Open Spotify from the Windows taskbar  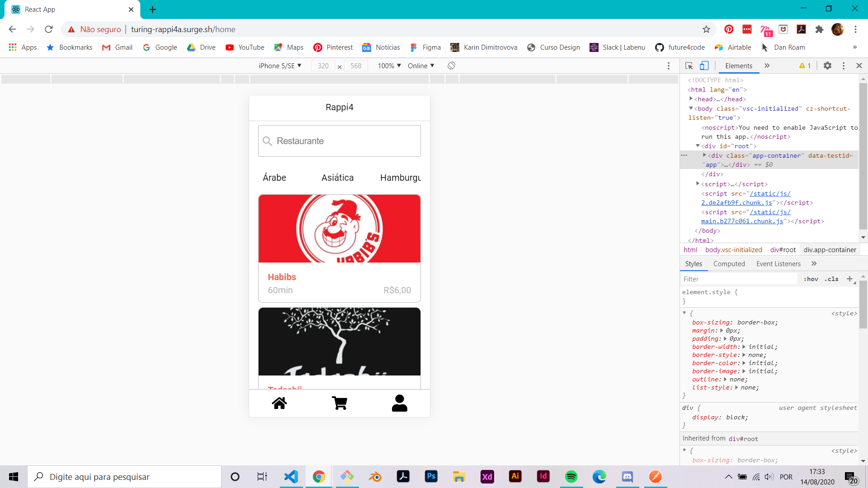tap(571, 477)
